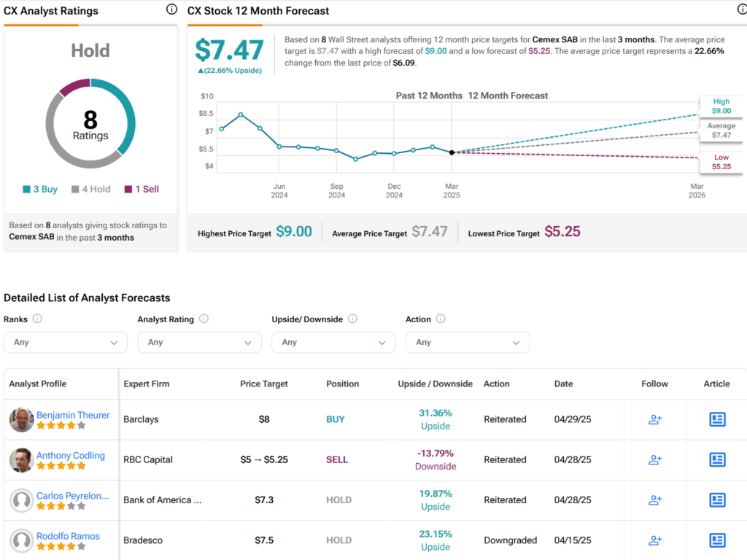This screenshot has width=747, height=560.
Task: Click Anthony Codling's profile photo
Action: click(x=21, y=460)
